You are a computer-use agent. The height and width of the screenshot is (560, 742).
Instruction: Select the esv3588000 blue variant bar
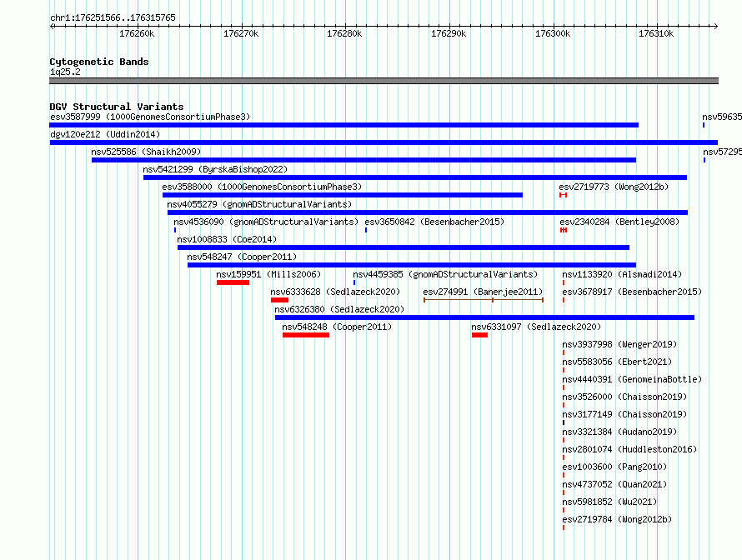pos(343,195)
